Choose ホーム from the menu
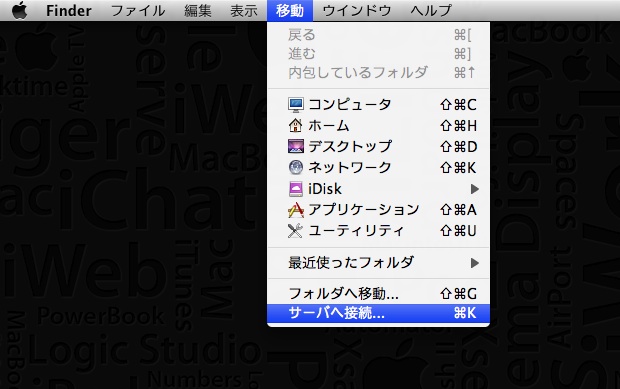Viewport: 620px width, 389px height. (x=378, y=126)
